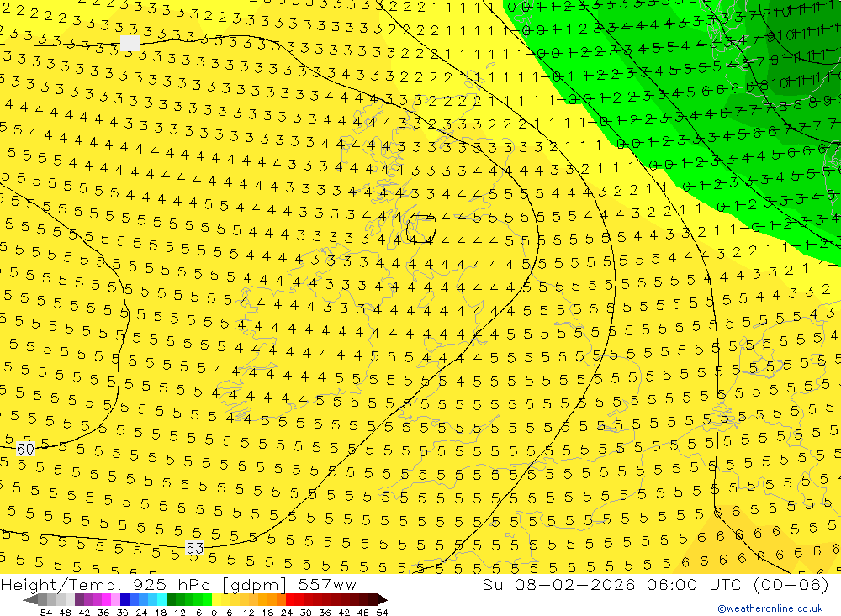Screen dimensions: 841x616
Task: Click the 12 legend scale value
Action: 248,613
